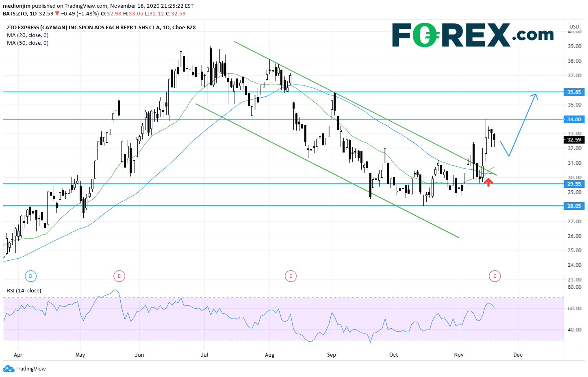This screenshot has height=377, width=588.
Task: Click the current price 32.59 label
Action: (x=574, y=140)
